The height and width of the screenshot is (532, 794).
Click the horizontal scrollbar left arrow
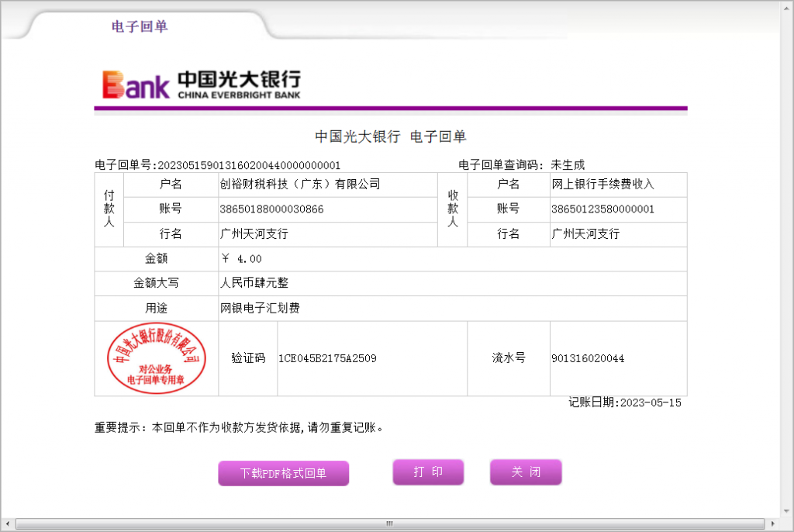tap(8, 524)
